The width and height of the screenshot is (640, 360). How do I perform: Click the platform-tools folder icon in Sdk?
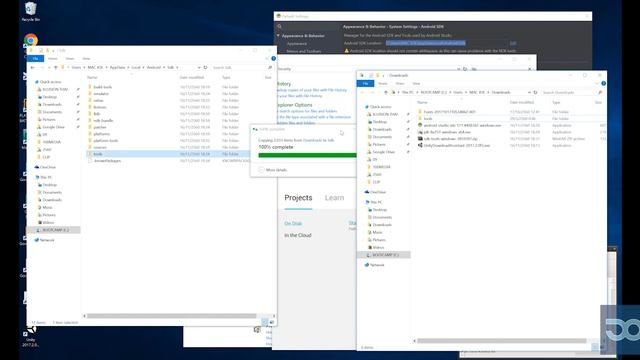[90, 140]
